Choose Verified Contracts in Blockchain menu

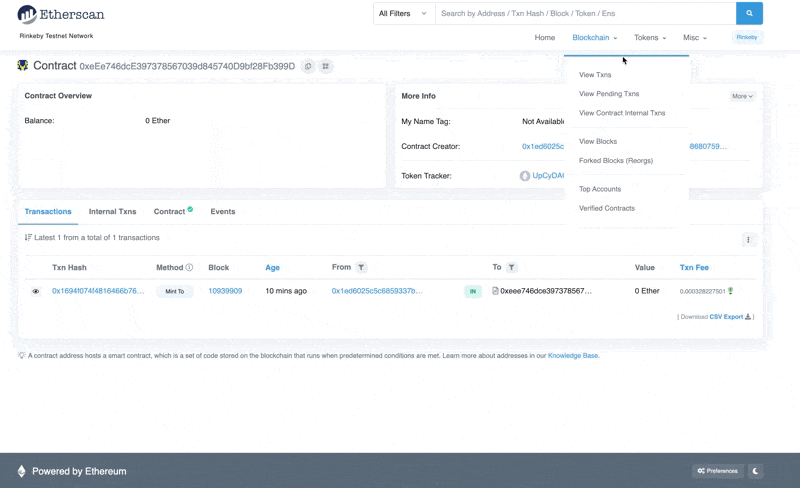pos(606,208)
